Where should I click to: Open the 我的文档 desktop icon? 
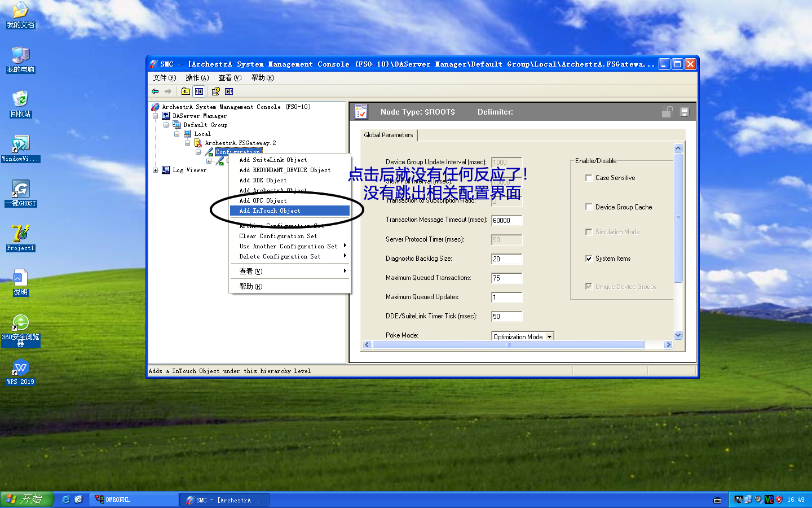tap(20, 15)
